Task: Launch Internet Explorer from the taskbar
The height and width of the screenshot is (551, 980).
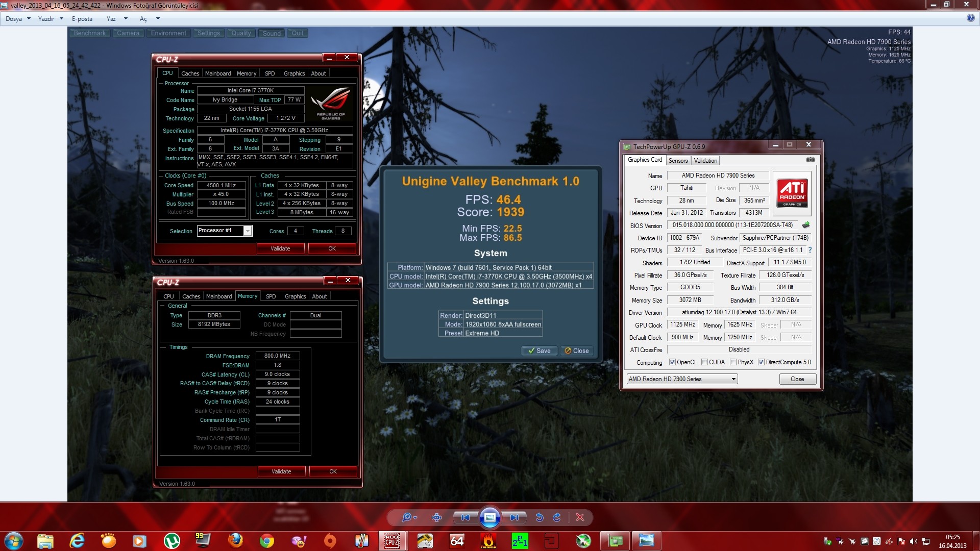Action: tap(77, 541)
